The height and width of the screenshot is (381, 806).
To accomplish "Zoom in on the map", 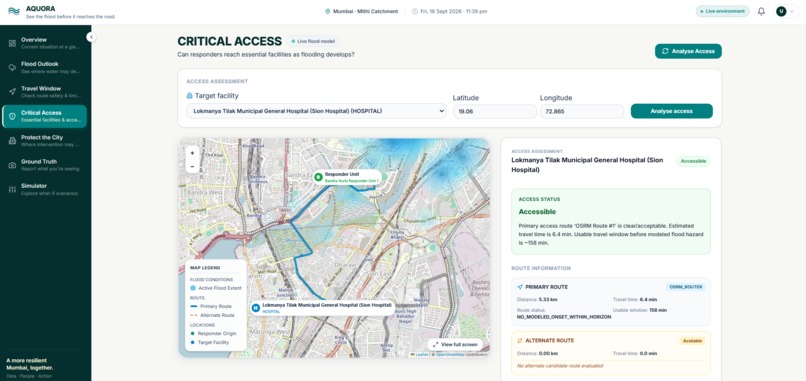I will (x=192, y=153).
